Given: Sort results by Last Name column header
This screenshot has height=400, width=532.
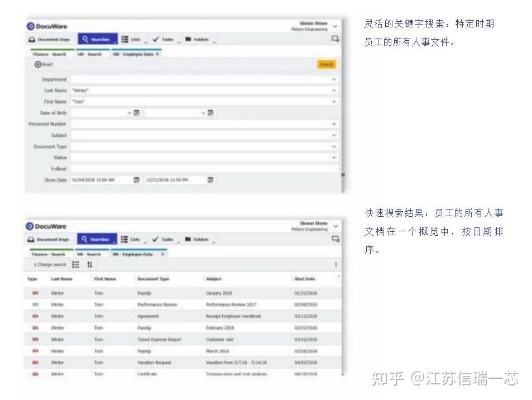Looking at the screenshot, I should click(x=62, y=279).
